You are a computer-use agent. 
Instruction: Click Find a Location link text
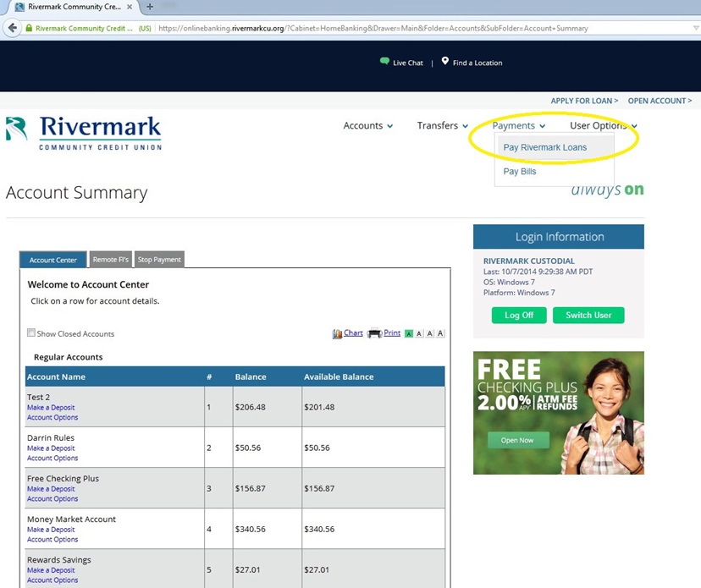click(477, 63)
